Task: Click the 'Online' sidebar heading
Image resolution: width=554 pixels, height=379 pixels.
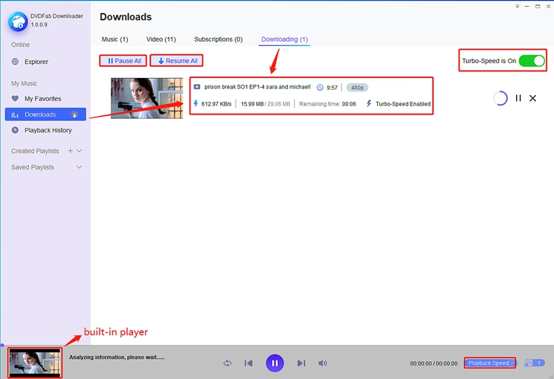Action: click(x=20, y=45)
